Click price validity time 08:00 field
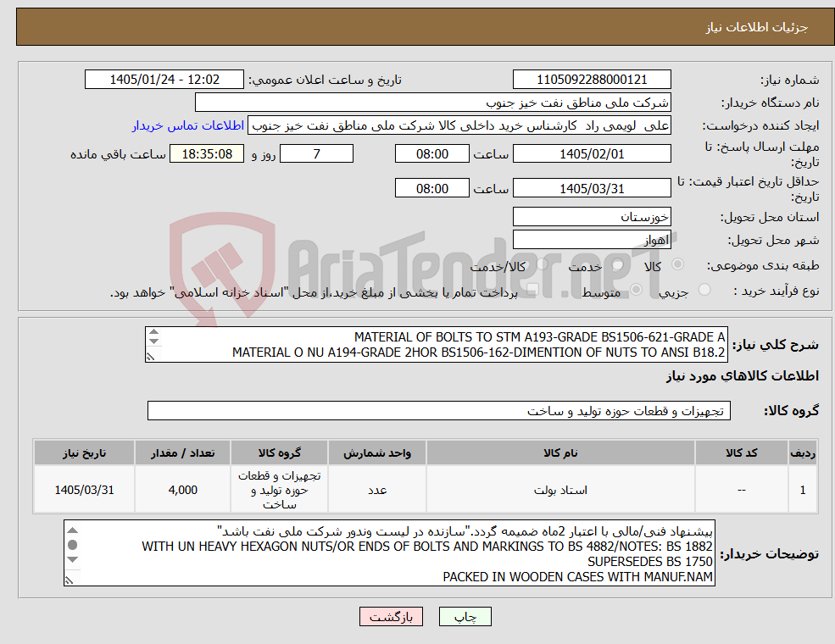The image size is (835, 644). tap(431, 188)
